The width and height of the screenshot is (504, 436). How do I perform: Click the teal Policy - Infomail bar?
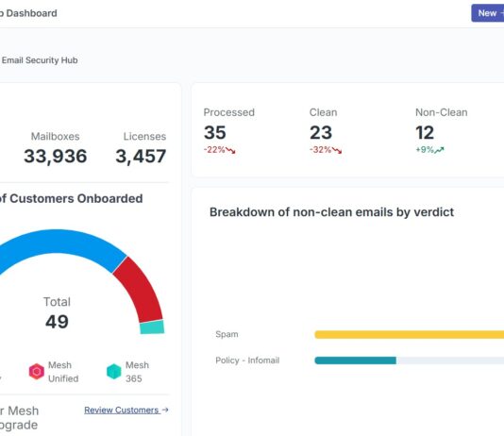(355, 361)
